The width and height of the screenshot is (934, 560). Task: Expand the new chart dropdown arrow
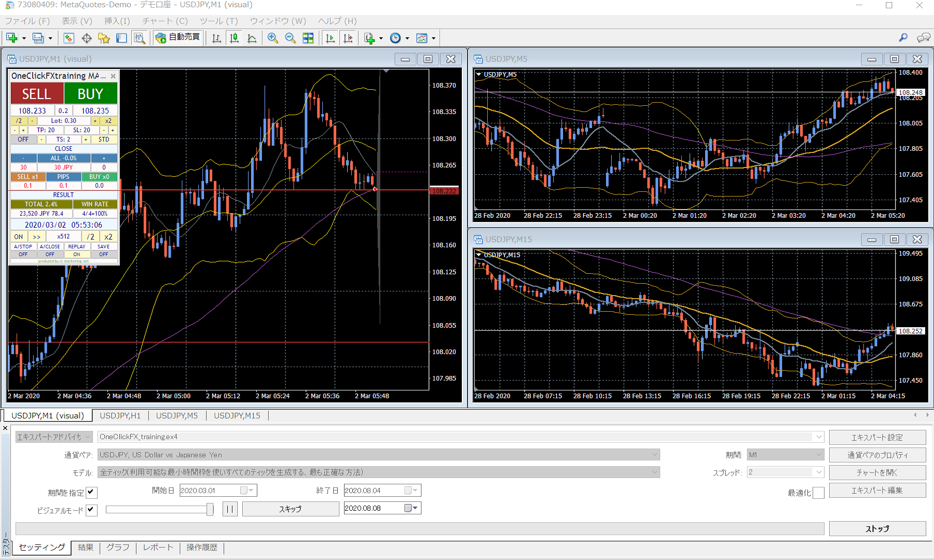pos(24,38)
